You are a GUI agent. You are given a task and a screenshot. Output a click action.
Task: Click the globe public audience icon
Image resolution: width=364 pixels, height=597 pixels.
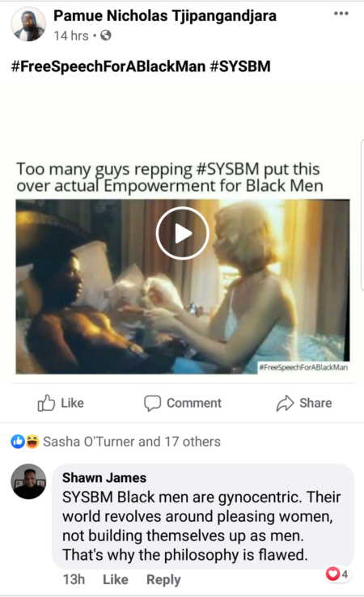(x=105, y=36)
